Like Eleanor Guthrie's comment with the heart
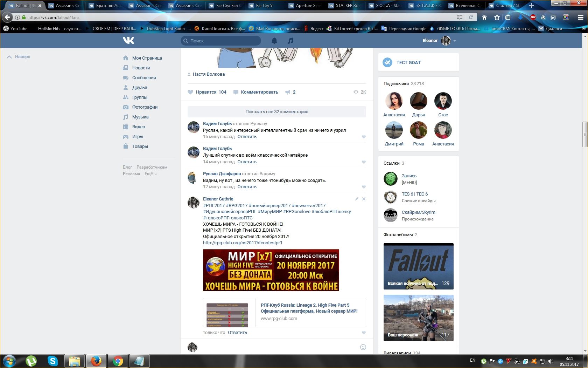 [x=364, y=333]
